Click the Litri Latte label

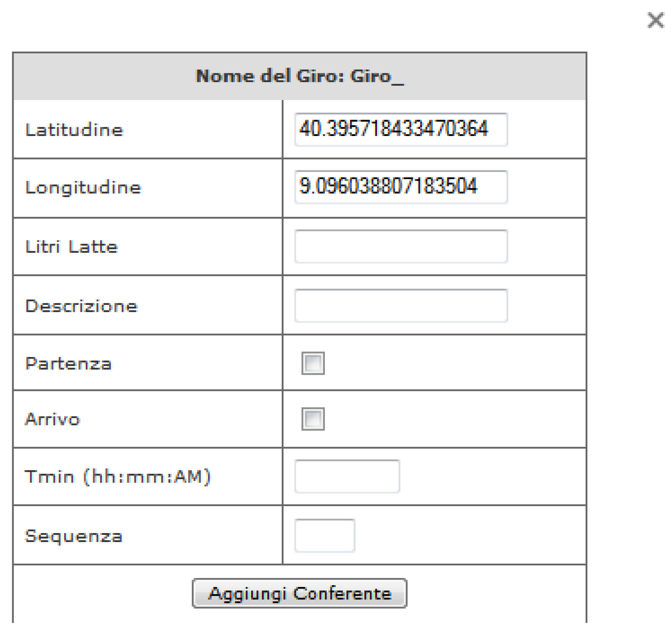[x=72, y=247]
